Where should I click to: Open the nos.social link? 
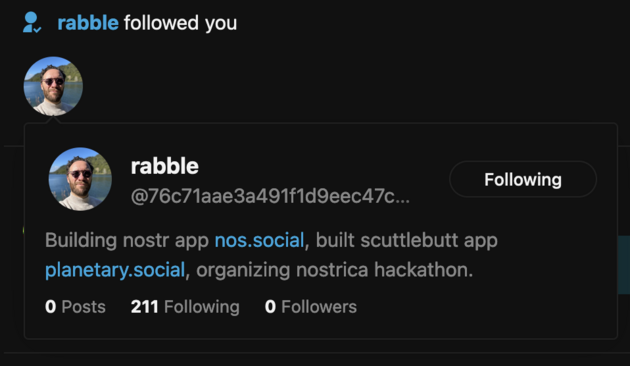click(x=259, y=240)
